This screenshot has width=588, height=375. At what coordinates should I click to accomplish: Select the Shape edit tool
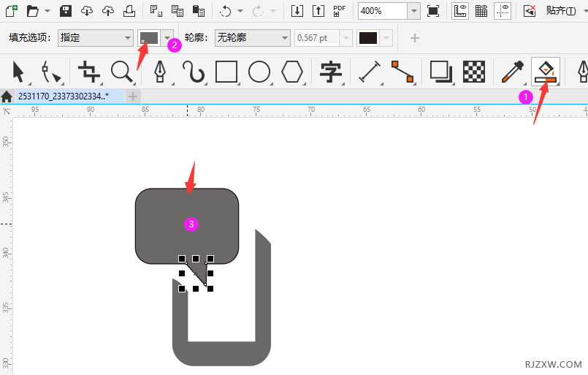[51, 72]
